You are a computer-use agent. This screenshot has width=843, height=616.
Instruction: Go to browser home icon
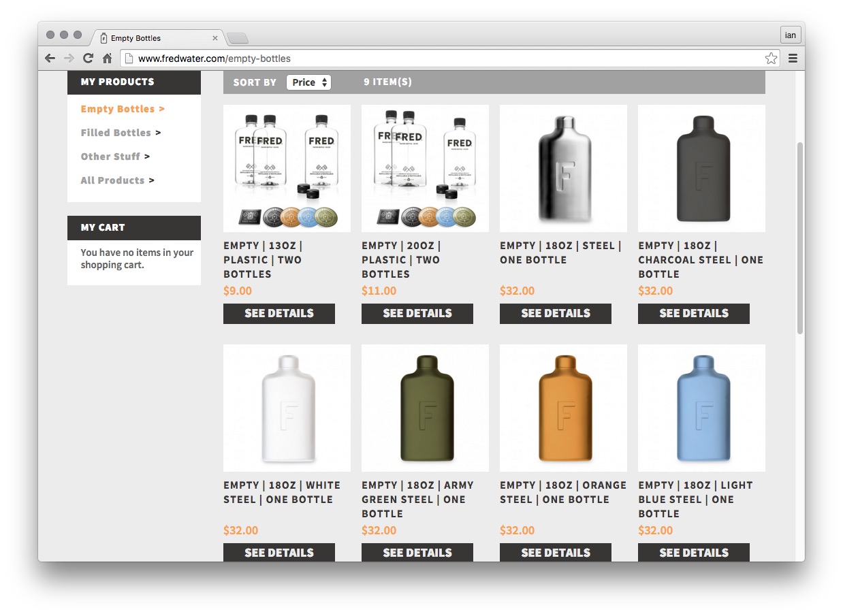[x=107, y=59]
